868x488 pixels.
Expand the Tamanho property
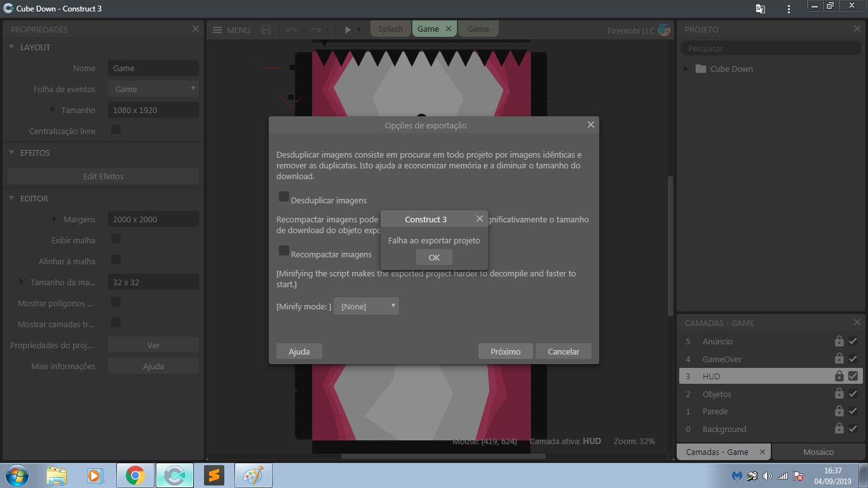tap(53, 110)
